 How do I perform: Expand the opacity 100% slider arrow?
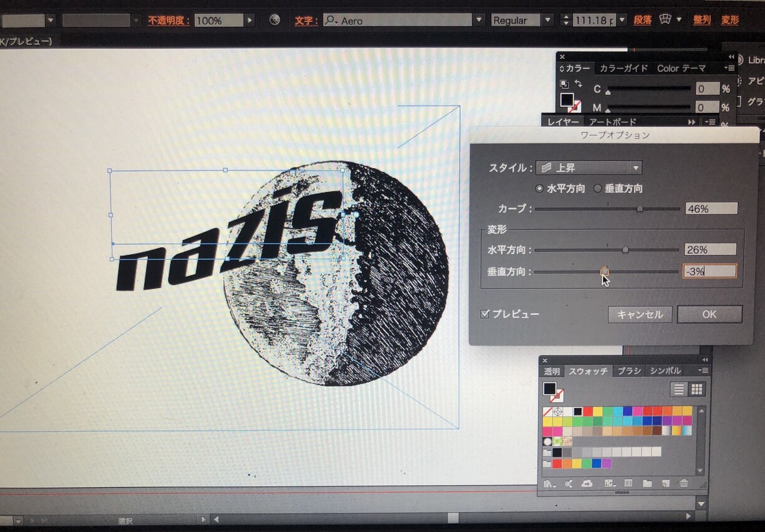(250, 21)
